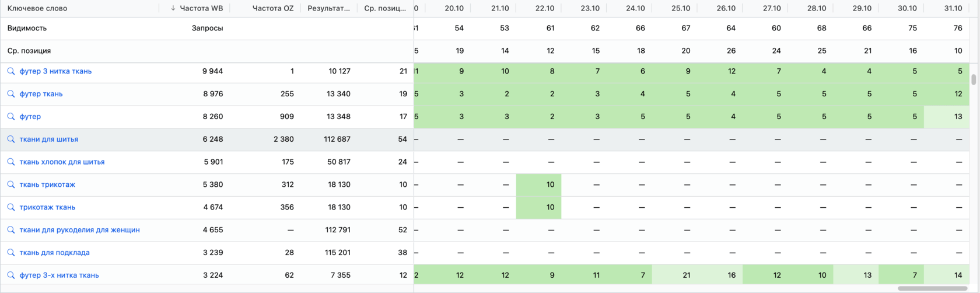The width and height of the screenshot is (980, 293).
Task: Click magnifier icon for ткань хлопок для шитья
Action: coord(11,162)
